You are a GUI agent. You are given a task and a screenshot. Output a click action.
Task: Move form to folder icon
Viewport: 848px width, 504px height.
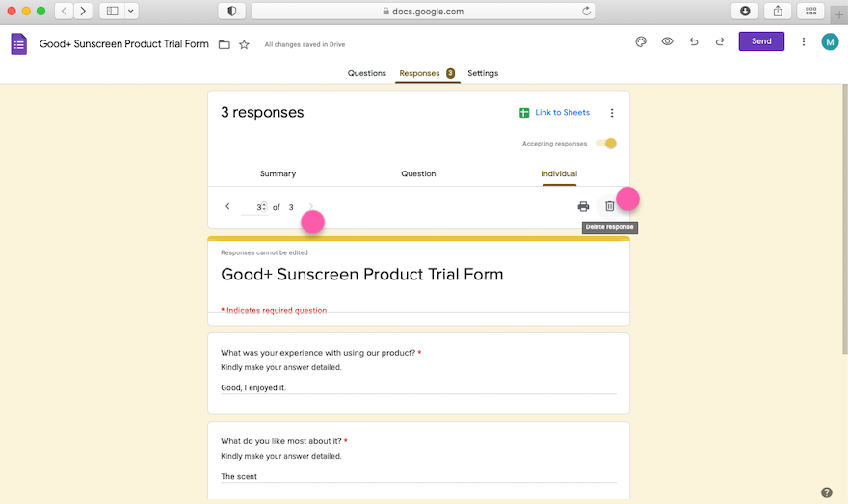point(224,45)
